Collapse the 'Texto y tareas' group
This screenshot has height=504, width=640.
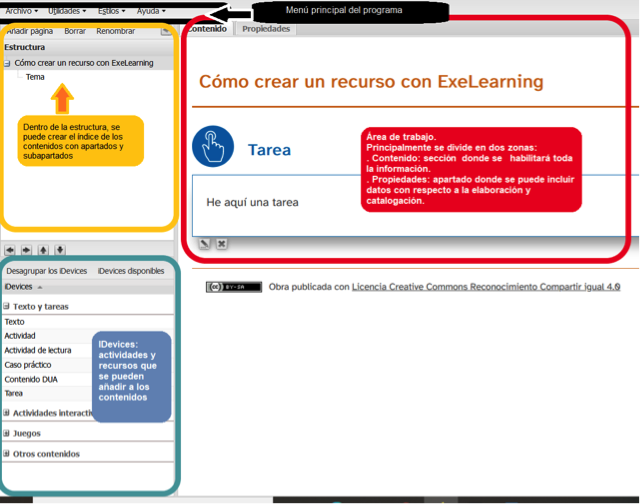click(x=7, y=306)
